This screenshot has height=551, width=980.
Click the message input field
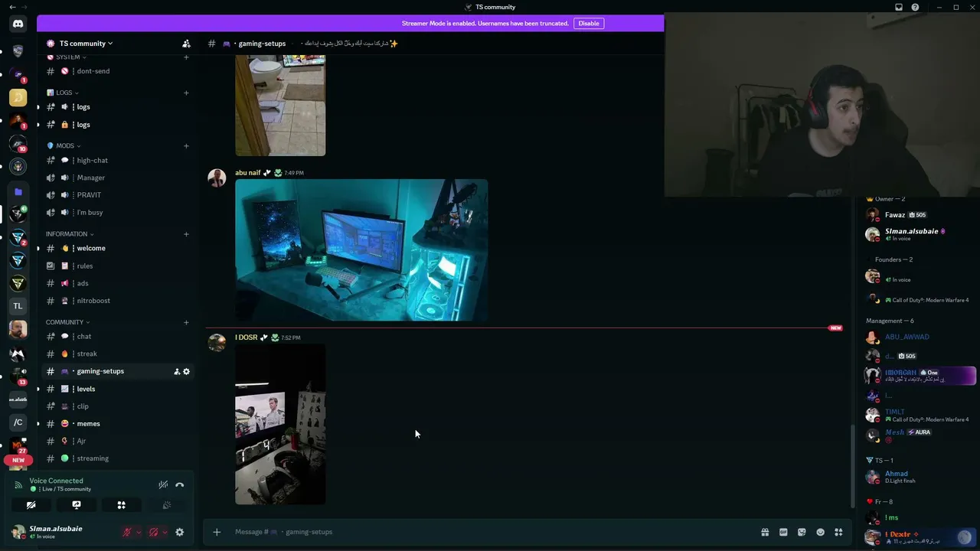tap(490, 532)
